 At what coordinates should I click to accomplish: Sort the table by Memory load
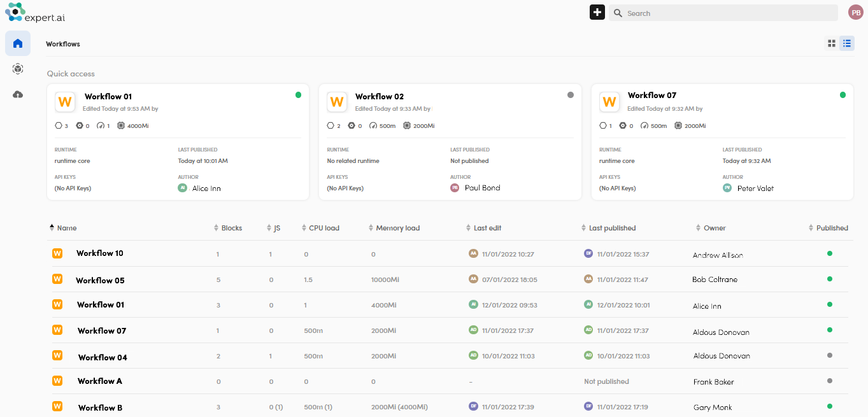[x=397, y=228]
